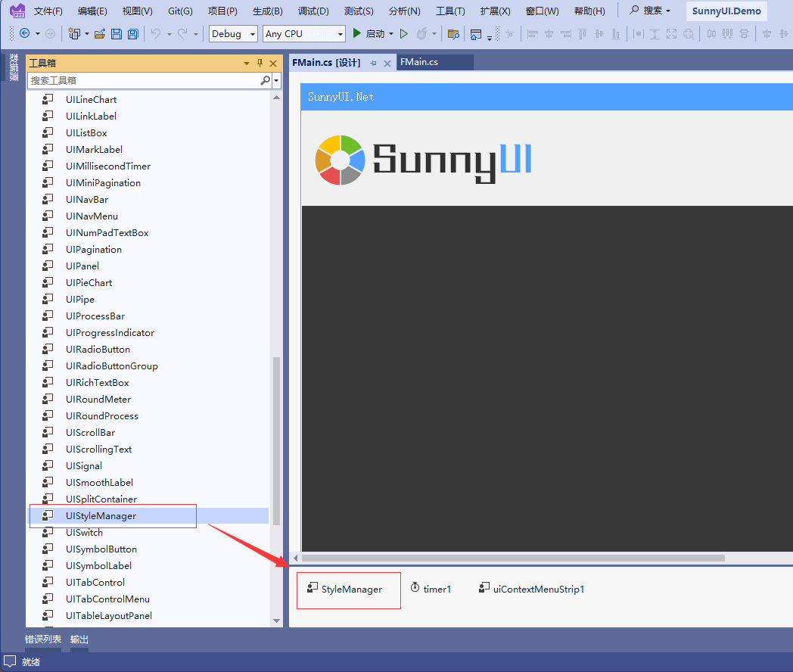Select StyleManager component in tray

(x=345, y=589)
